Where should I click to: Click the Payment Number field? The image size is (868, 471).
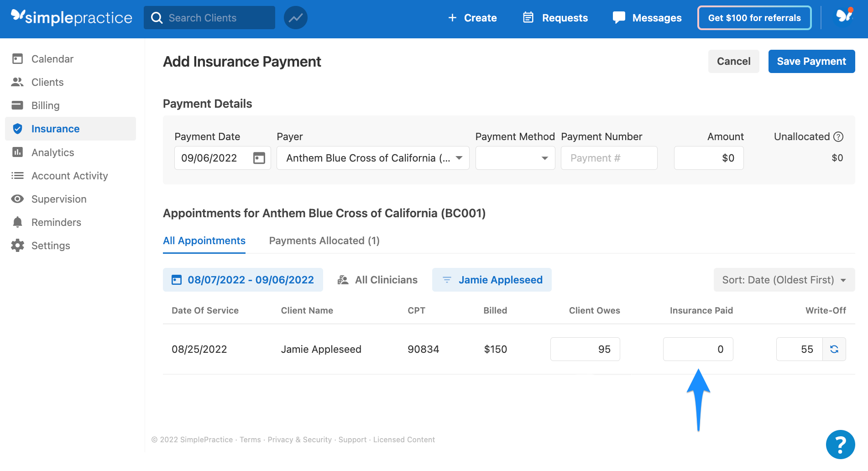click(609, 158)
